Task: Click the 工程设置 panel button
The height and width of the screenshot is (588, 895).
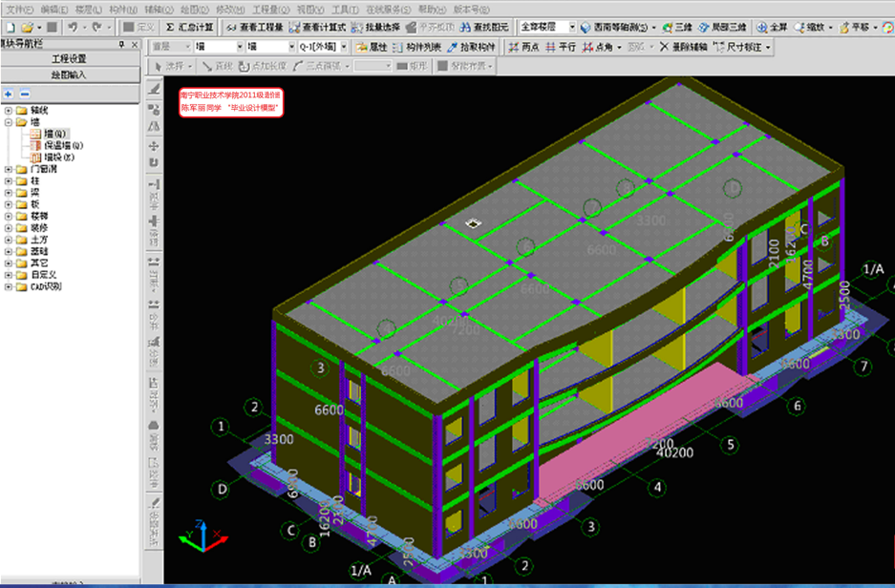Action: [69, 59]
